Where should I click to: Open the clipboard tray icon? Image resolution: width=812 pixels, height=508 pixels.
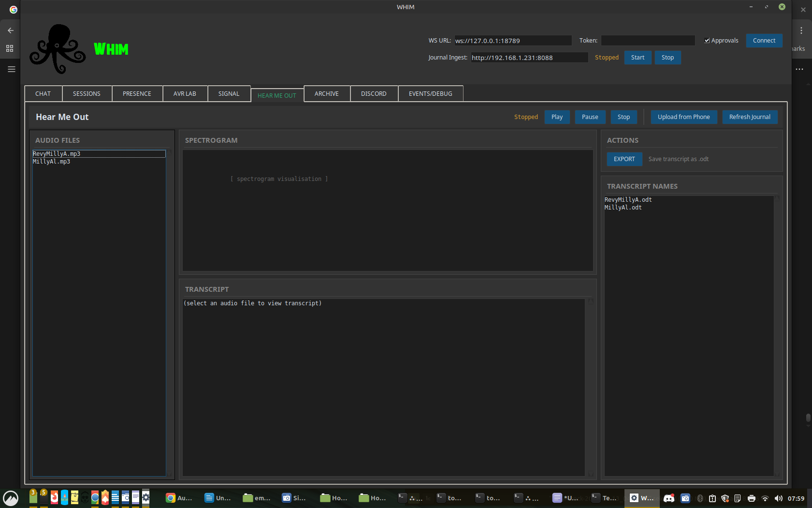[x=712, y=498]
